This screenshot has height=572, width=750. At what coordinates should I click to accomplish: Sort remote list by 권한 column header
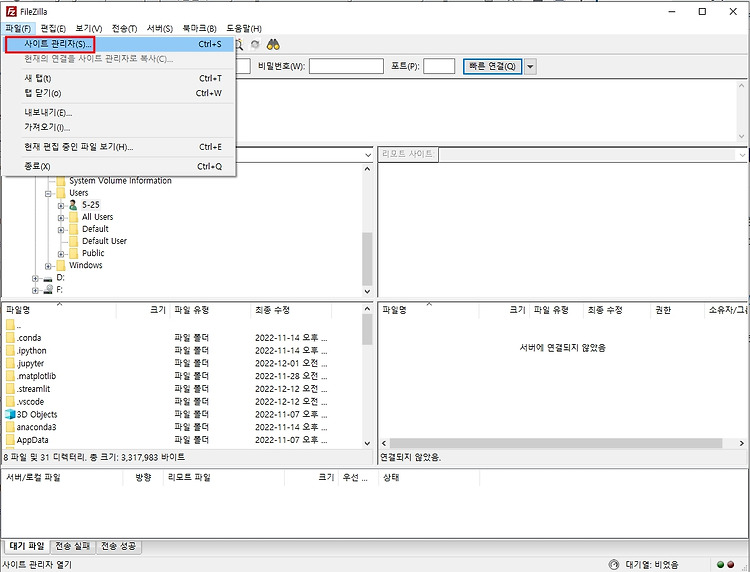(x=677, y=310)
